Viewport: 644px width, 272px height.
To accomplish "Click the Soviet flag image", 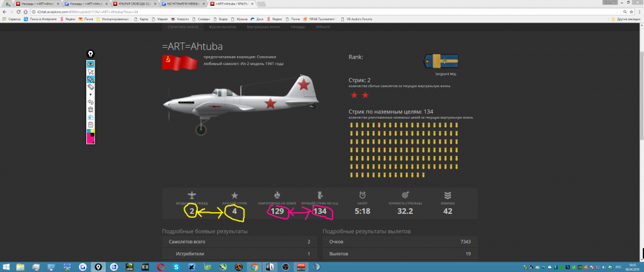I will point(180,62).
